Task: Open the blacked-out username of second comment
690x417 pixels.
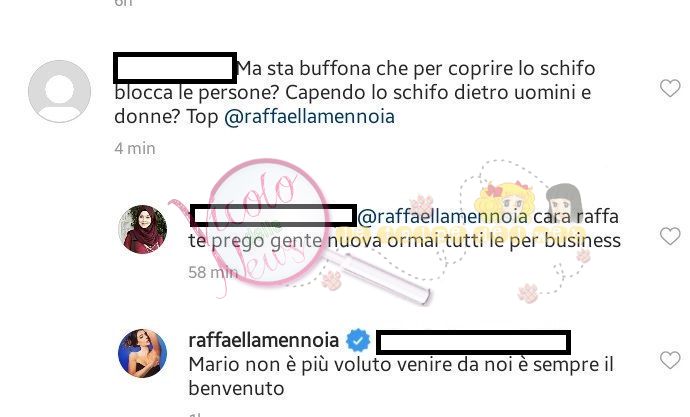Action: click(273, 216)
